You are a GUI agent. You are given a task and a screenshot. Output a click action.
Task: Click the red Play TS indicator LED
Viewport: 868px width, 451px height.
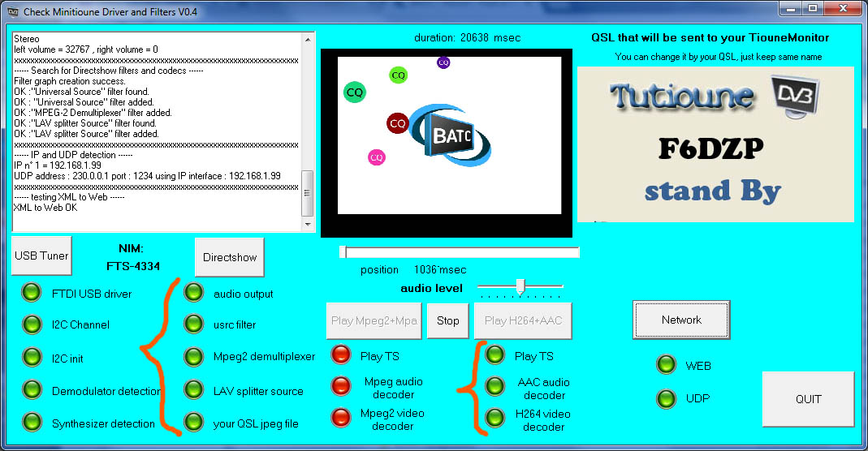point(341,354)
